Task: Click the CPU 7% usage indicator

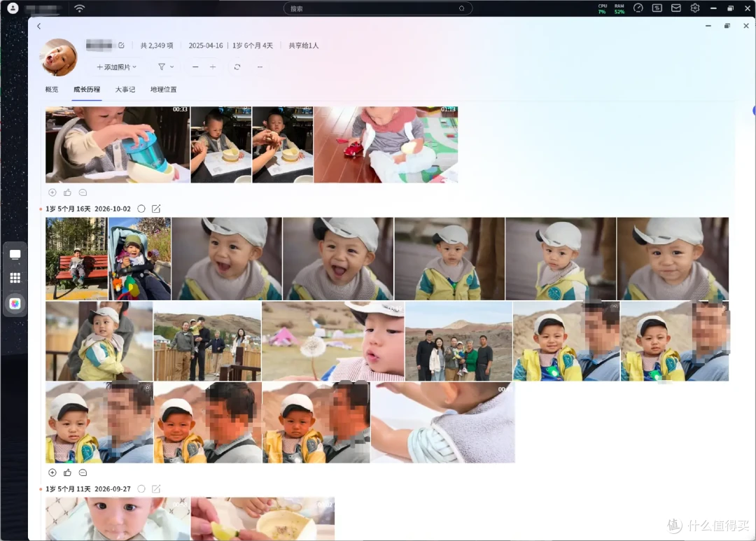Action: tap(603, 8)
